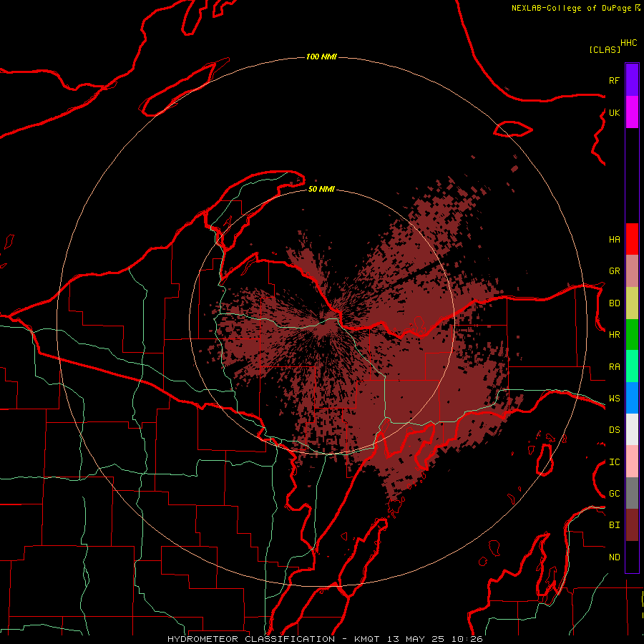
Task: Click the BI dark red legend swatch
Action: (x=632, y=525)
